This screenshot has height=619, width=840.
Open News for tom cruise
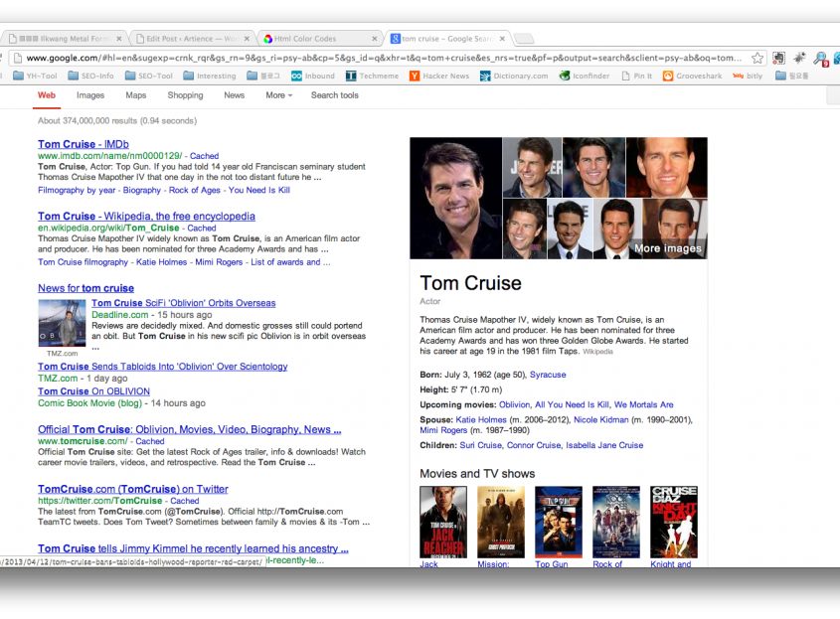click(85, 288)
